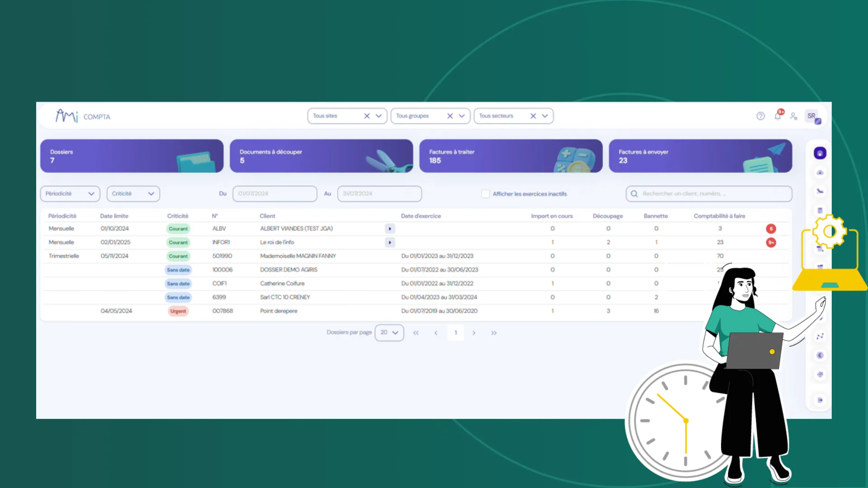Image resolution: width=868 pixels, height=488 pixels.
Task: Open the Dossiers par page dropdown
Action: 389,333
